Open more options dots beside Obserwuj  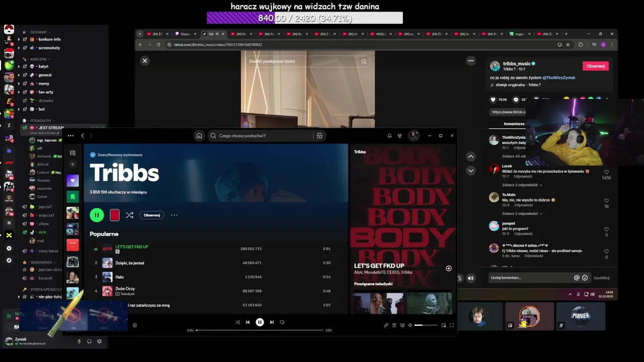[x=174, y=215]
